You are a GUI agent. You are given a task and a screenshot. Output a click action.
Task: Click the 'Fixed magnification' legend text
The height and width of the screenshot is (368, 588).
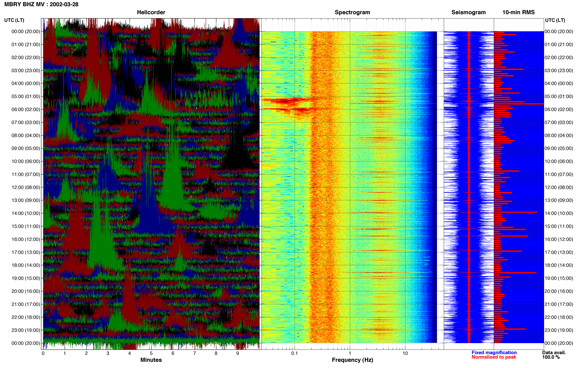pos(494,352)
